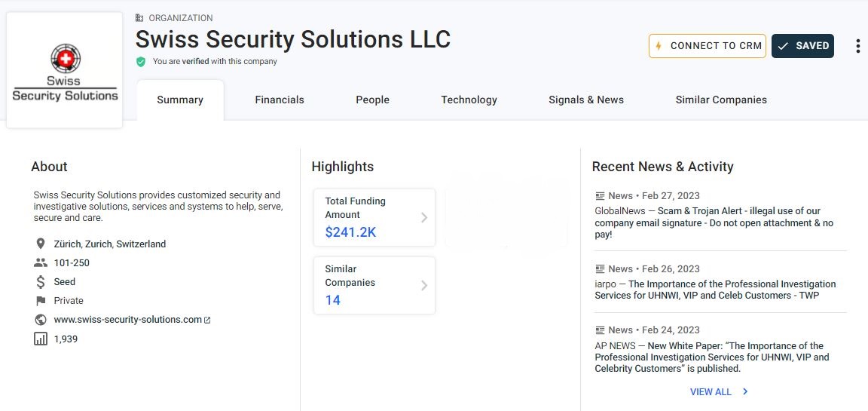This screenshot has width=868, height=411.
Task: Expand chevron on Similar Companies card
Action: (x=424, y=285)
